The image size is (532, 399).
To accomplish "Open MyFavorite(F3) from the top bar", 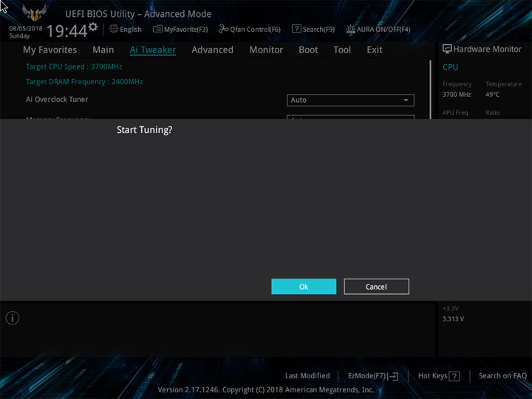I will 180,29.
